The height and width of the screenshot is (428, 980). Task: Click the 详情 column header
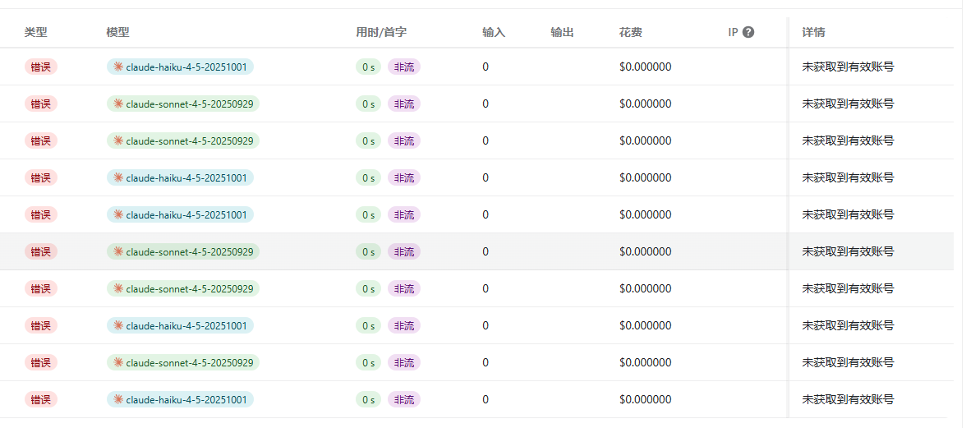pyautogui.click(x=813, y=33)
